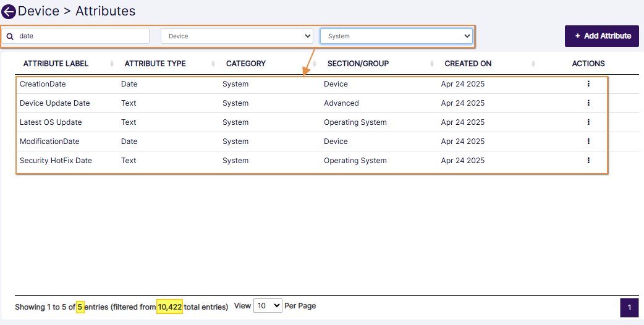Viewport: 644px width, 325px height.
Task: Go to page 1
Action: [x=629, y=307]
